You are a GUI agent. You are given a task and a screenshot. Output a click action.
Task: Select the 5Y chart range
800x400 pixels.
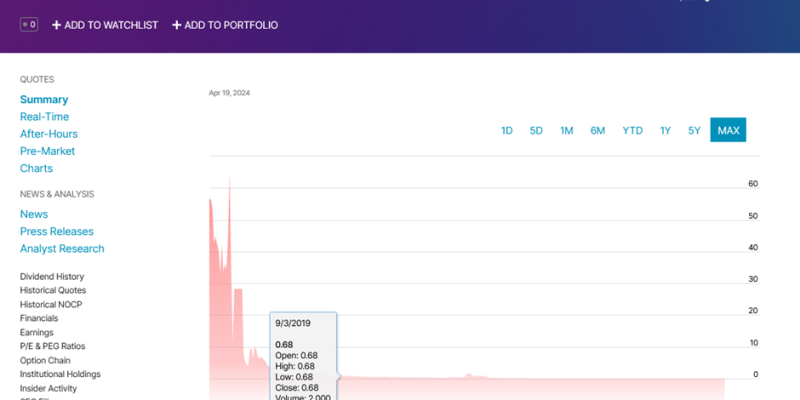coord(694,130)
